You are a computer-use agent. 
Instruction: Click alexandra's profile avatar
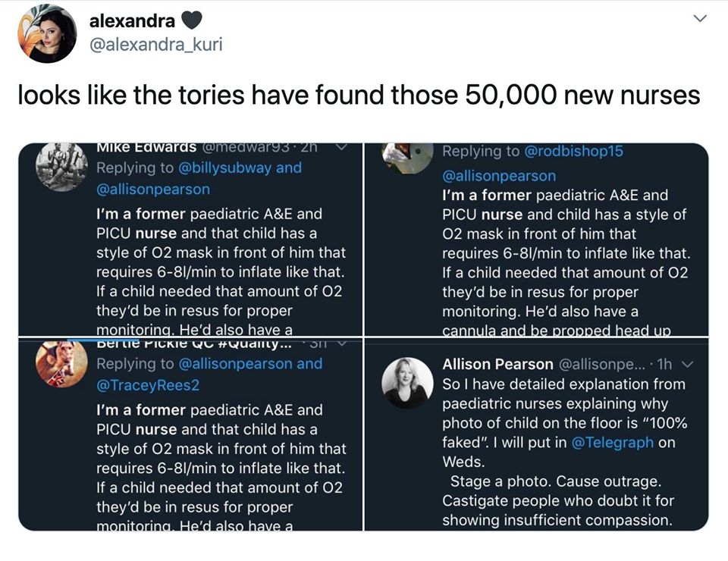(47, 33)
